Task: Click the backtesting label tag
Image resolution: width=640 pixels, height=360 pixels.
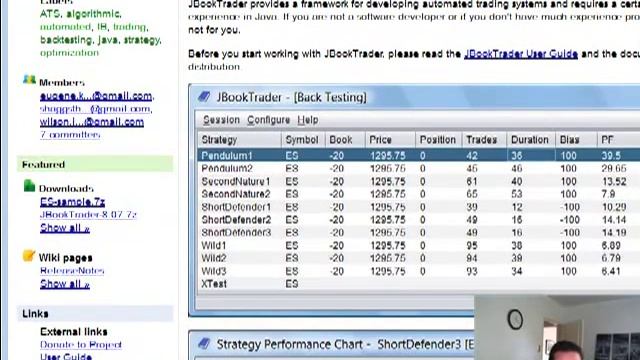Action: 66,40
